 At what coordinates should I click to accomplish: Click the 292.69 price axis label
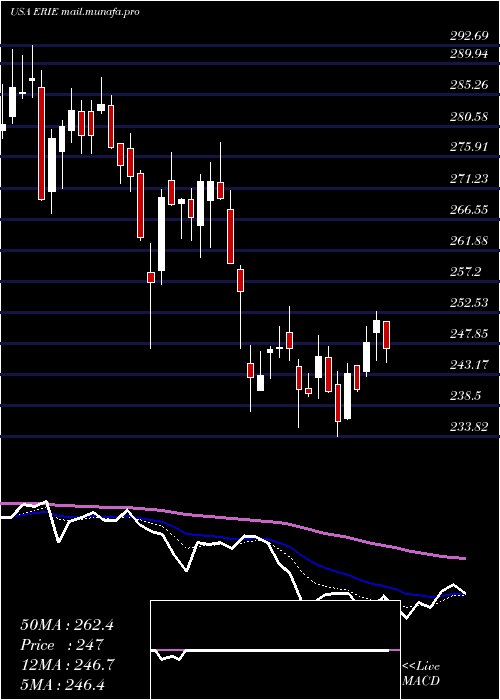click(x=469, y=37)
